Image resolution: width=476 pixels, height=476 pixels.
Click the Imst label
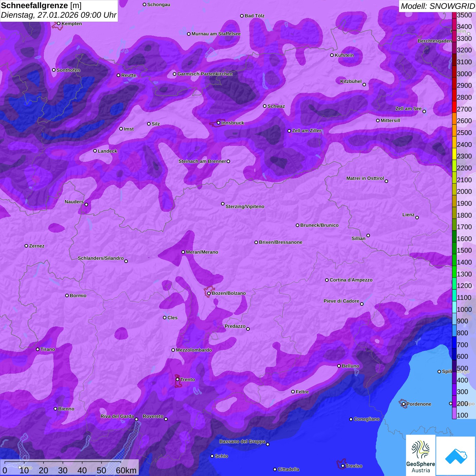click(x=129, y=129)
